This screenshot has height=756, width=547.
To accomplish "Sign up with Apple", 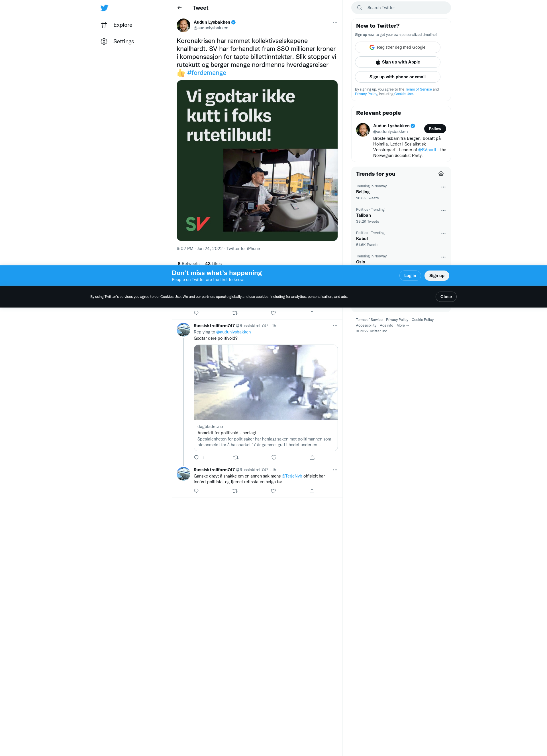I will [397, 62].
